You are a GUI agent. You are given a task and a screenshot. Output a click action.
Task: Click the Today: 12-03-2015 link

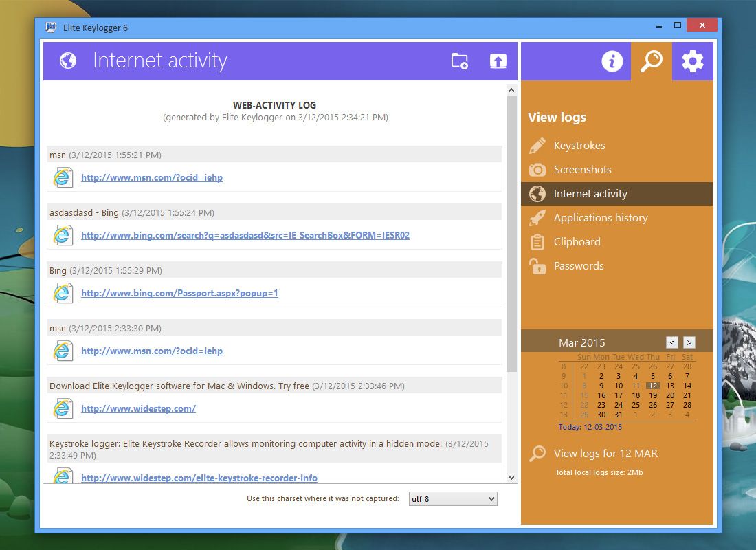point(590,428)
